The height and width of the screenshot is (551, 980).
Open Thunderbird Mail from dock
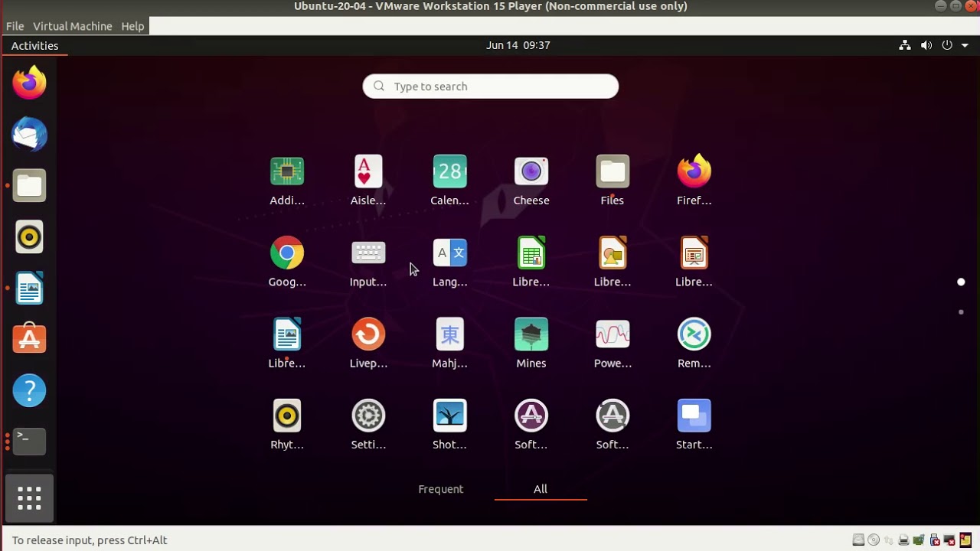(29, 134)
